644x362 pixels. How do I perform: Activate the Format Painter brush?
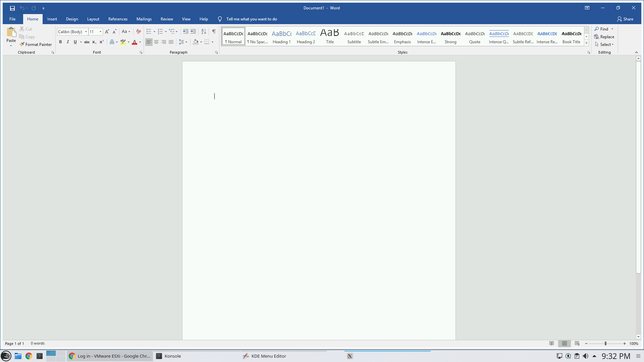pos(36,45)
